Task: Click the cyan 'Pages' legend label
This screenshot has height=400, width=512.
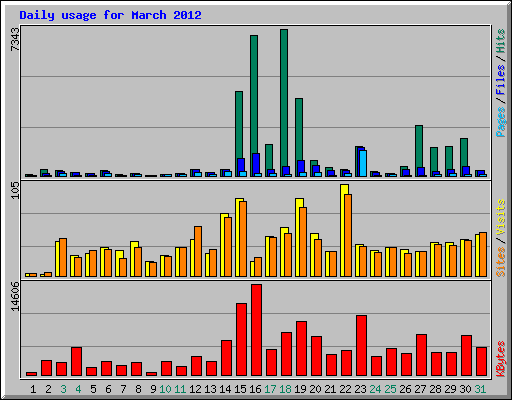Action: (x=500, y=122)
